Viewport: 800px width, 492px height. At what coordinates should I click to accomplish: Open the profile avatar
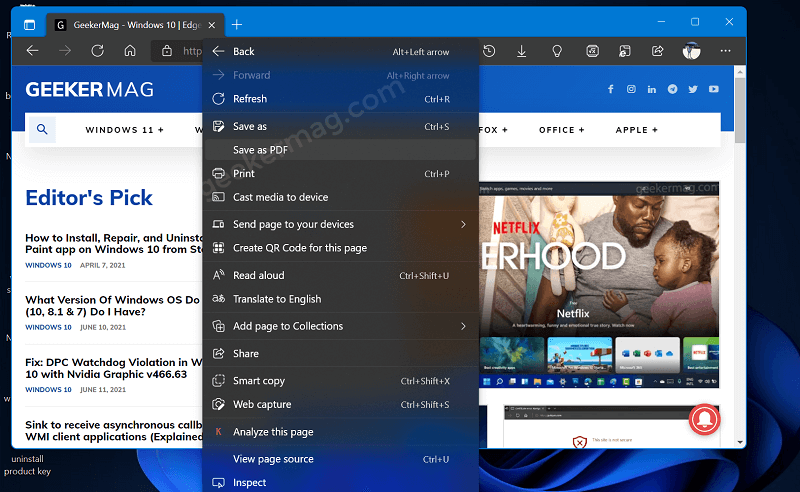pyautogui.click(x=691, y=51)
